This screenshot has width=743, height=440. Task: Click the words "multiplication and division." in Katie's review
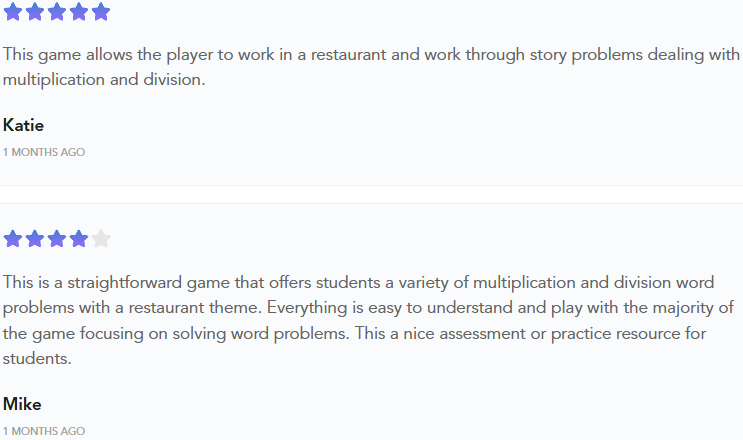[104, 80]
